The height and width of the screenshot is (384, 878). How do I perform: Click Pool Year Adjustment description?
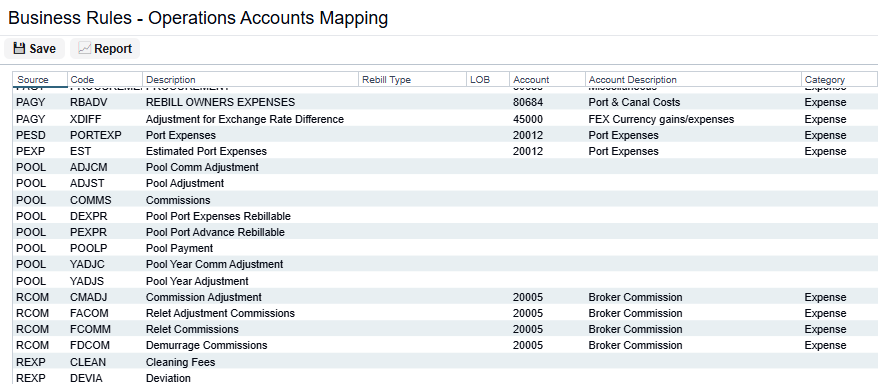[x=197, y=281]
